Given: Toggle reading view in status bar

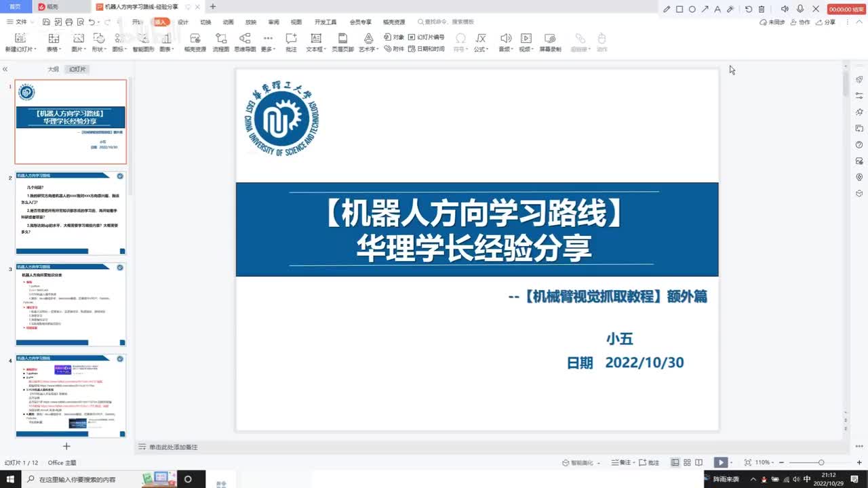Looking at the screenshot, I should (x=698, y=462).
